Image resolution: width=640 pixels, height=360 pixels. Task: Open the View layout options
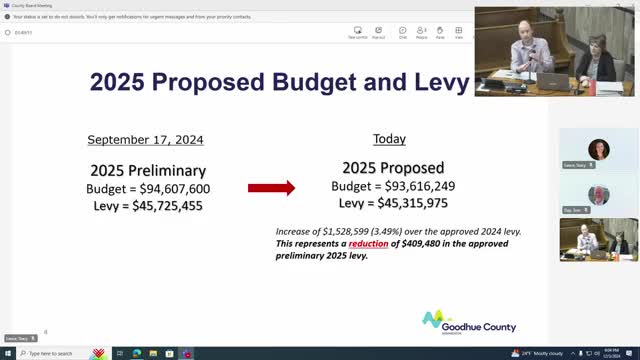pyautogui.click(x=459, y=32)
